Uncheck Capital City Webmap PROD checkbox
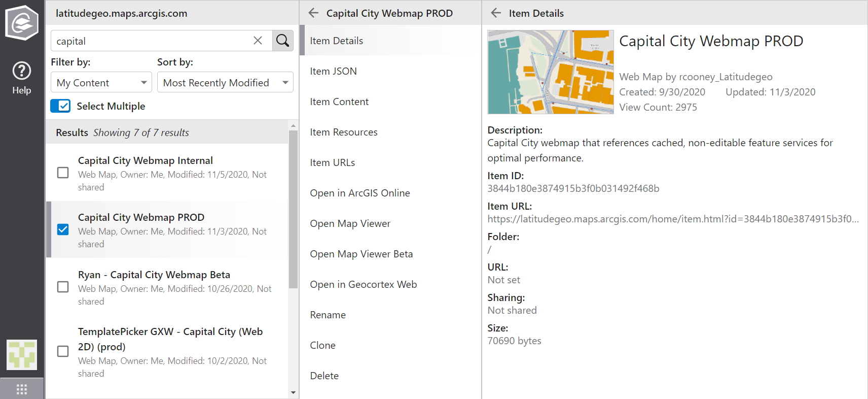 [63, 229]
